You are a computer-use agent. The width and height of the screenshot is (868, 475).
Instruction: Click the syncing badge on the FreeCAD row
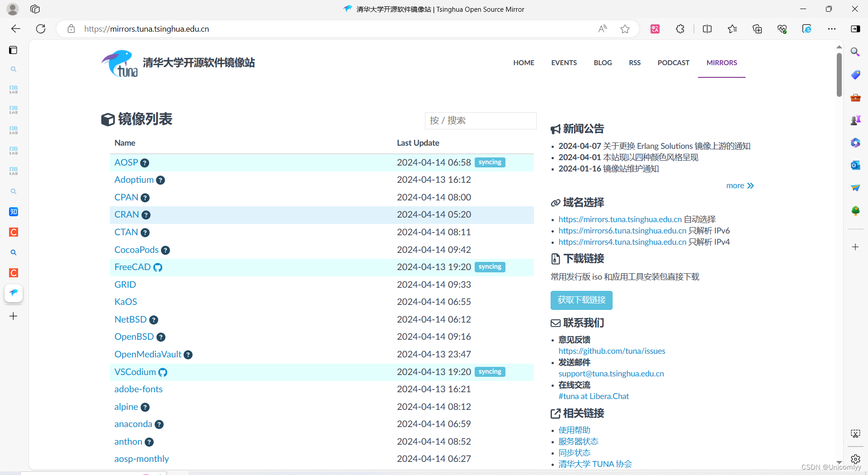[x=490, y=267]
